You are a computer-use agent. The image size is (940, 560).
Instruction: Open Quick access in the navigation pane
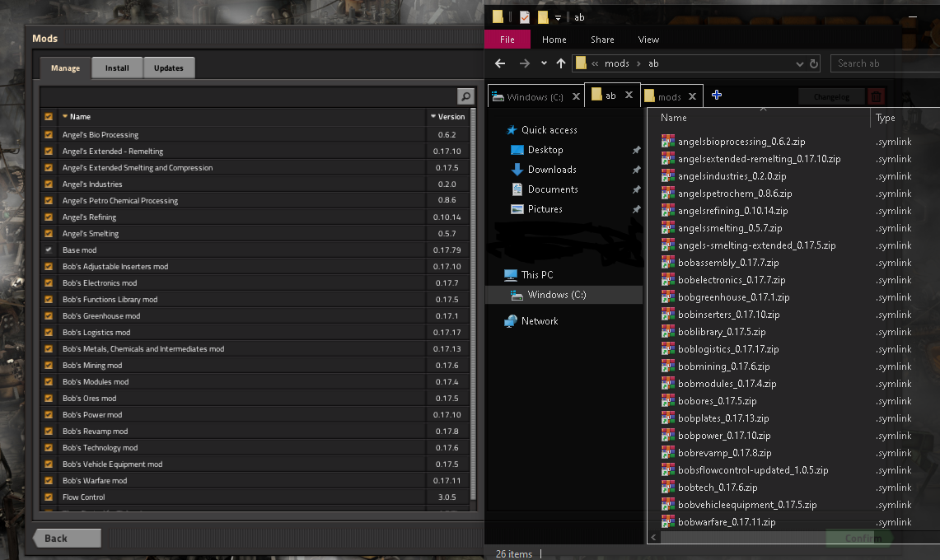click(549, 130)
